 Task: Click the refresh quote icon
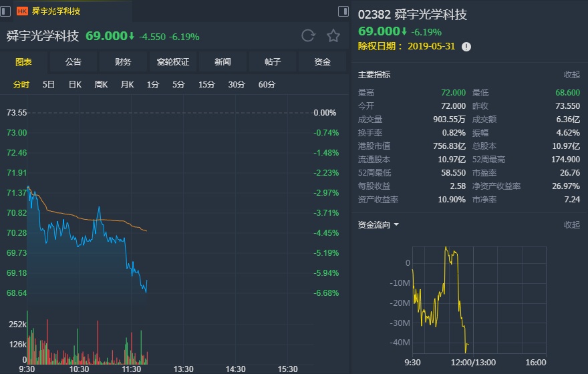click(x=308, y=36)
